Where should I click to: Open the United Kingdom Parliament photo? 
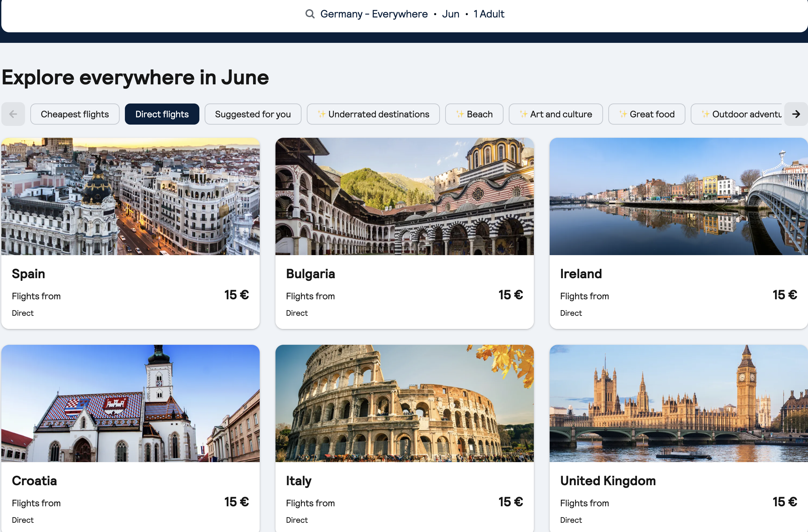click(x=678, y=403)
